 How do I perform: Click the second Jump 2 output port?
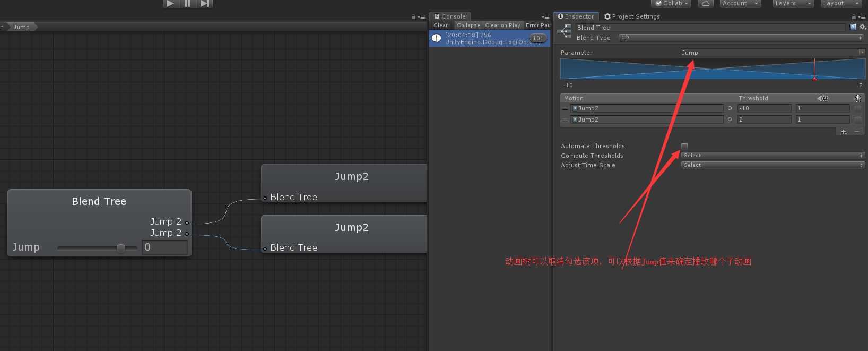click(187, 234)
